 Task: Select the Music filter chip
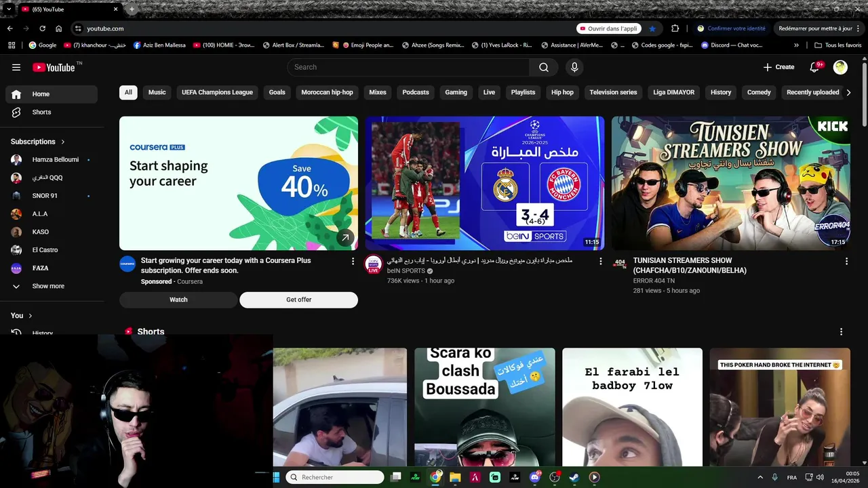tap(157, 92)
